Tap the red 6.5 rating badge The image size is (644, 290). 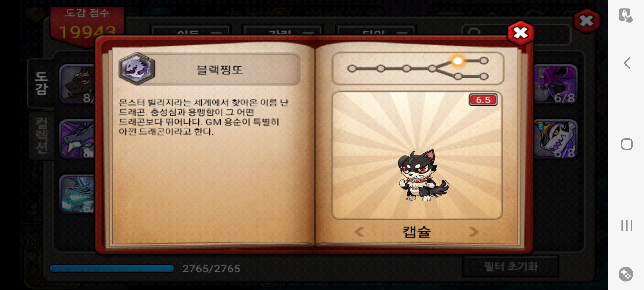[x=483, y=100]
